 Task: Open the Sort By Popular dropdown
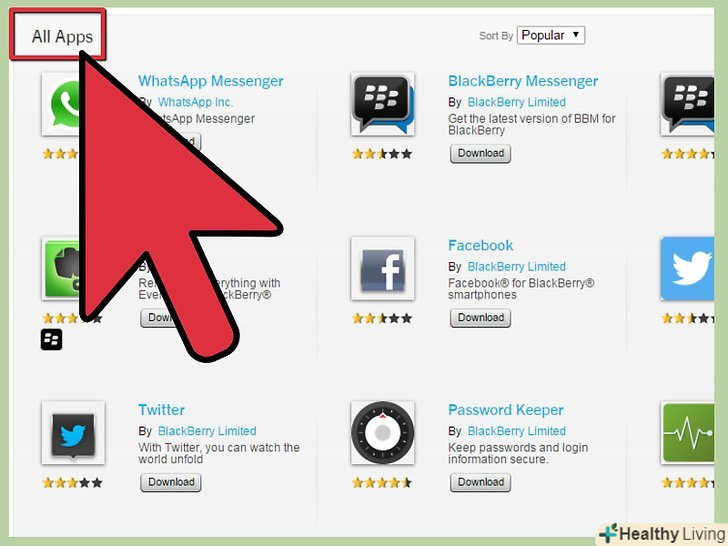[551, 35]
